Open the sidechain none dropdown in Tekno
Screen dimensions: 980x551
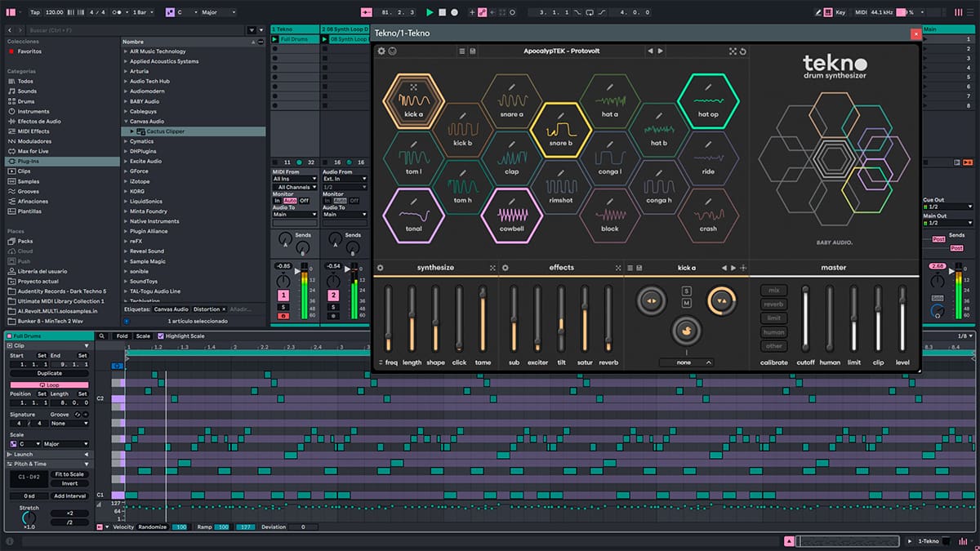687,362
